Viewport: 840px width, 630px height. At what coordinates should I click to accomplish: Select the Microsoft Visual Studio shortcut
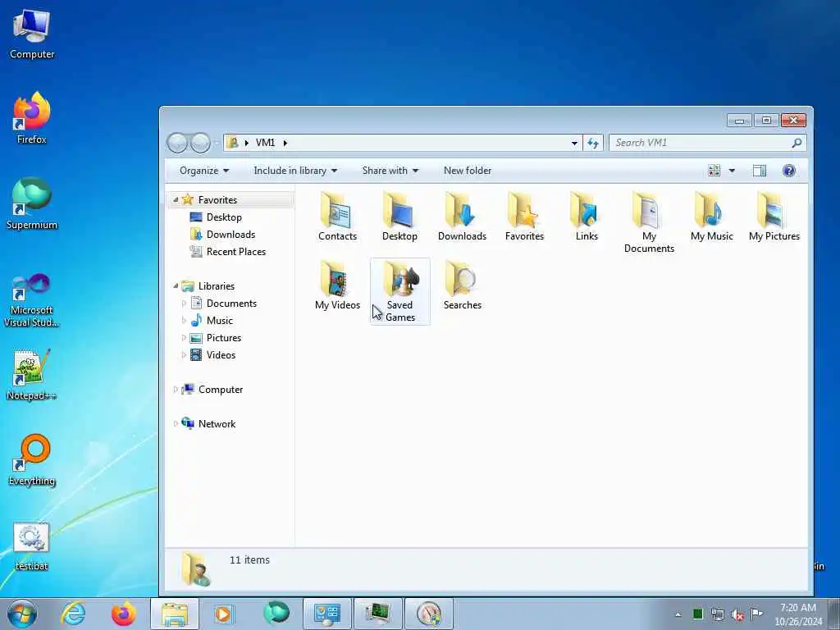32,300
